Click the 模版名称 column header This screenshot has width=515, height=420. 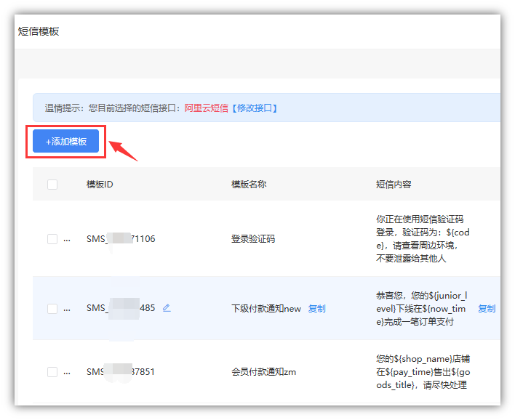point(249,185)
